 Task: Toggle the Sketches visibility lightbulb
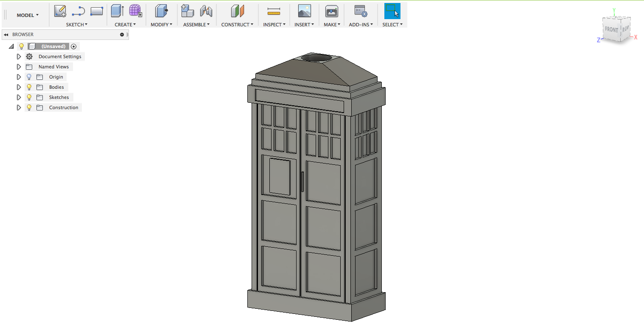click(29, 97)
